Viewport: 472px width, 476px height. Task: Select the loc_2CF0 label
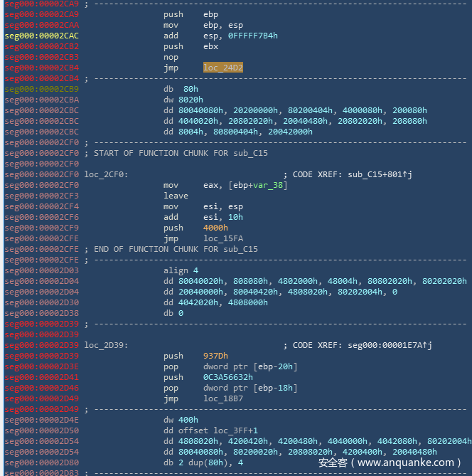coord(106,175)
